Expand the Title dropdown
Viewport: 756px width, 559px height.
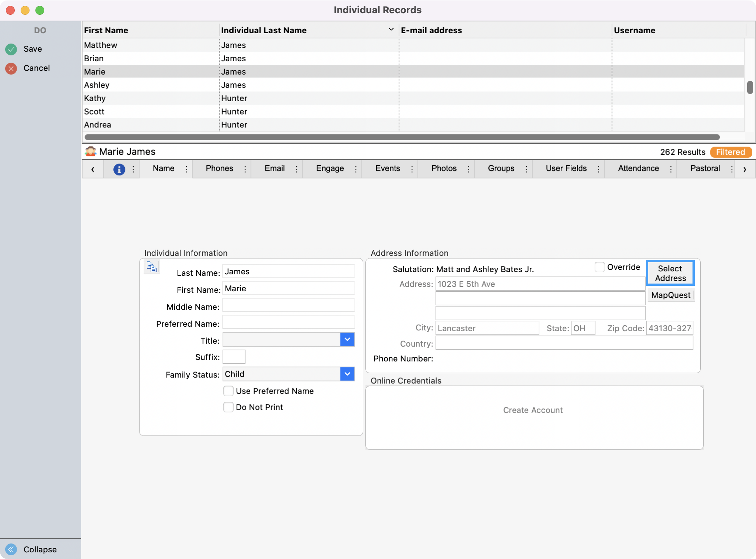[x=346, y=339]
